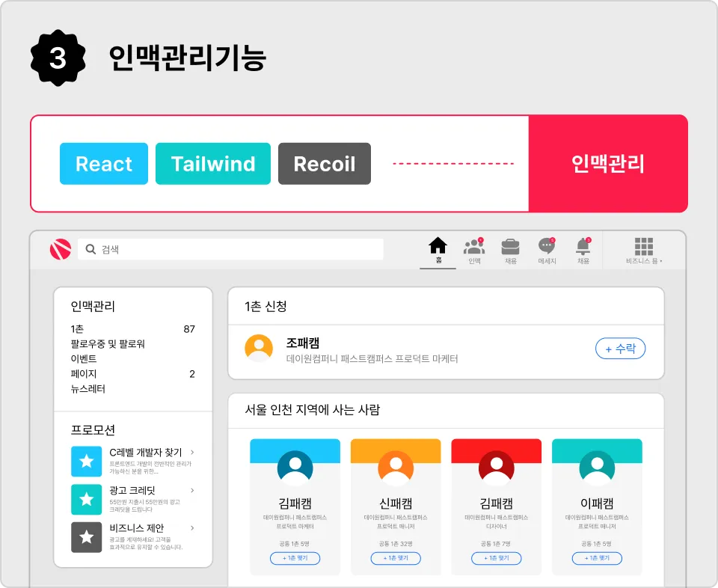Viewport: 718px width, 588px height.
Task: Click 조패캠's job description line
Action: point(372,358)
